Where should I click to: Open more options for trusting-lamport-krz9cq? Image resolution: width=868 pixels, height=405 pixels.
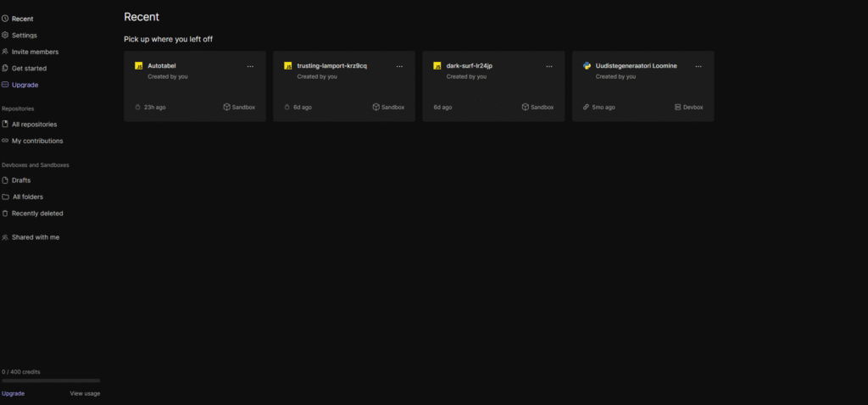pos(399,66)
